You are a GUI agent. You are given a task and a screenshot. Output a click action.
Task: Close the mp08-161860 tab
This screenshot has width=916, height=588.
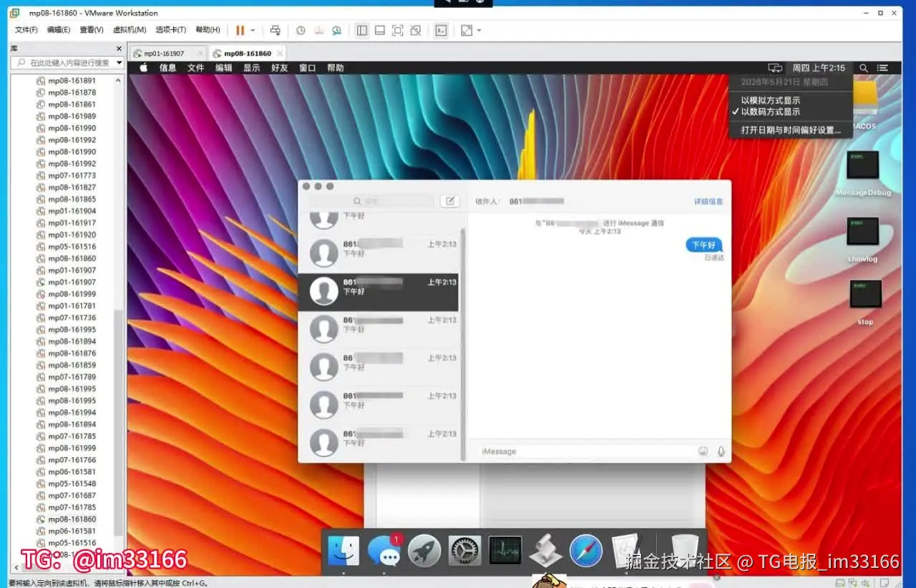click(280, 54)
